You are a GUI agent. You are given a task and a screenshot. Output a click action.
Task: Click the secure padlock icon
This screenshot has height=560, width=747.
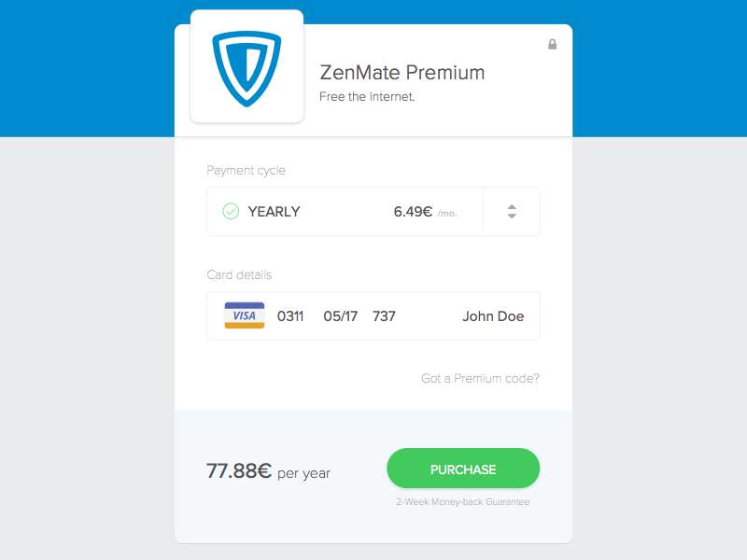tap(552, 44)
